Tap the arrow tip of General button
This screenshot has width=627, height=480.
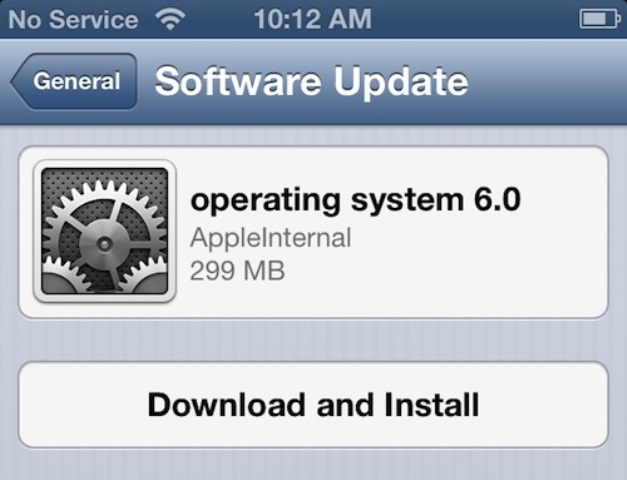16,82
